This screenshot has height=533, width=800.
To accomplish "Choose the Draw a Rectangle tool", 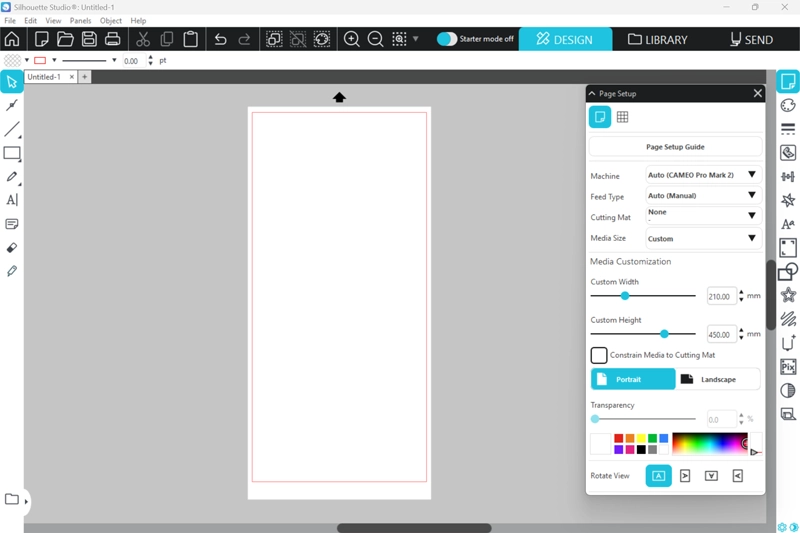I will tap(12, 154).
